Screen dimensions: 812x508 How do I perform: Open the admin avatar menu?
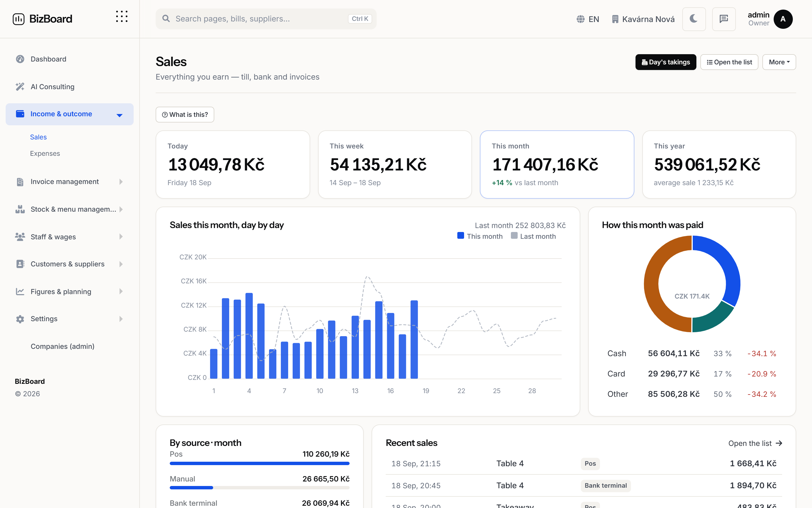[783, 19]
